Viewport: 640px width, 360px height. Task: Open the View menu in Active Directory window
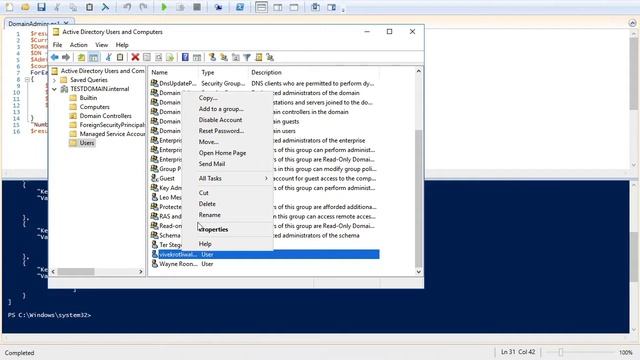pyautogui.click(x=101, y=45)
